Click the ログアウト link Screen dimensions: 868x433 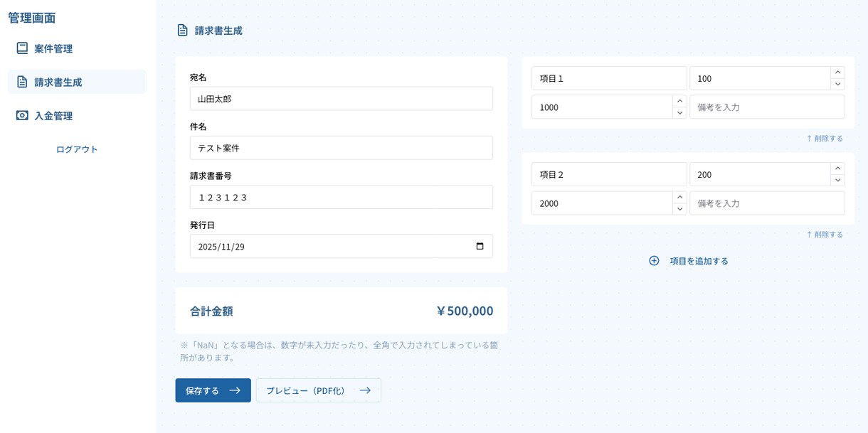pos(77,149)
